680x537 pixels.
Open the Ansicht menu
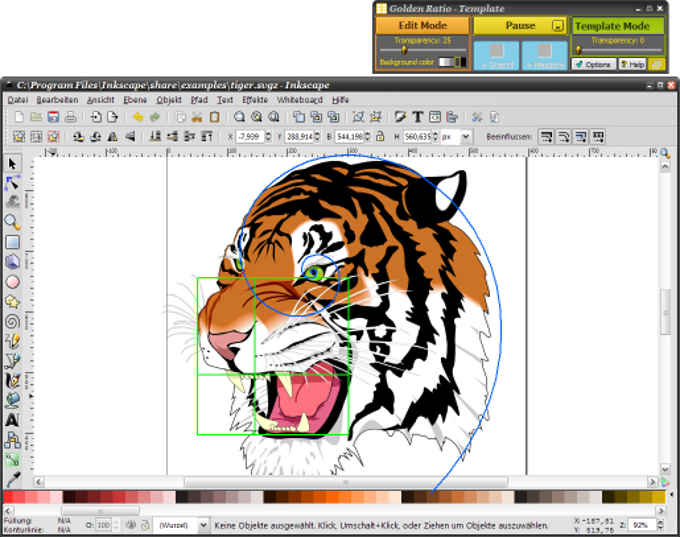pos(101,100)
